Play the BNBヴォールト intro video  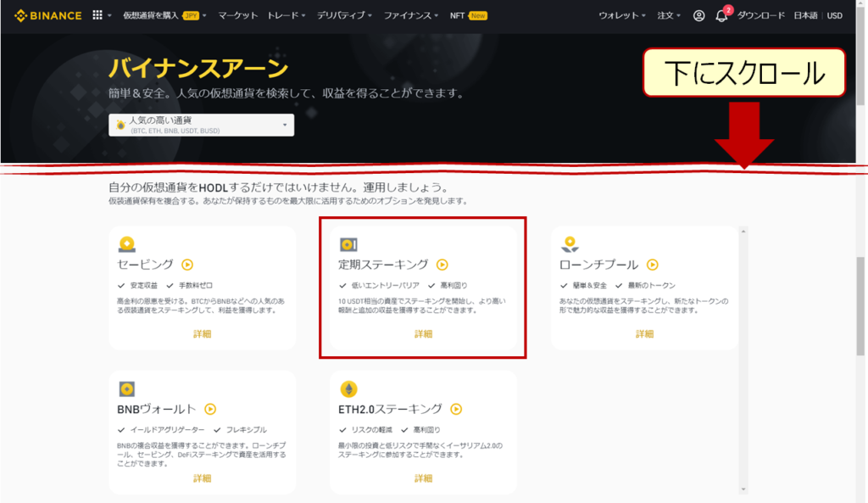coord(210,410)
